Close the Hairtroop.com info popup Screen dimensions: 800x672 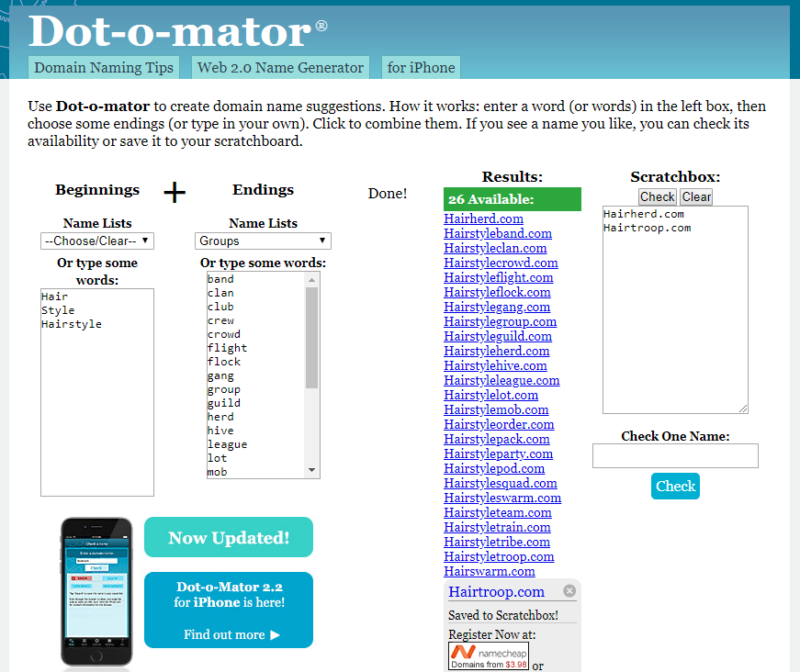coord(569,590)
